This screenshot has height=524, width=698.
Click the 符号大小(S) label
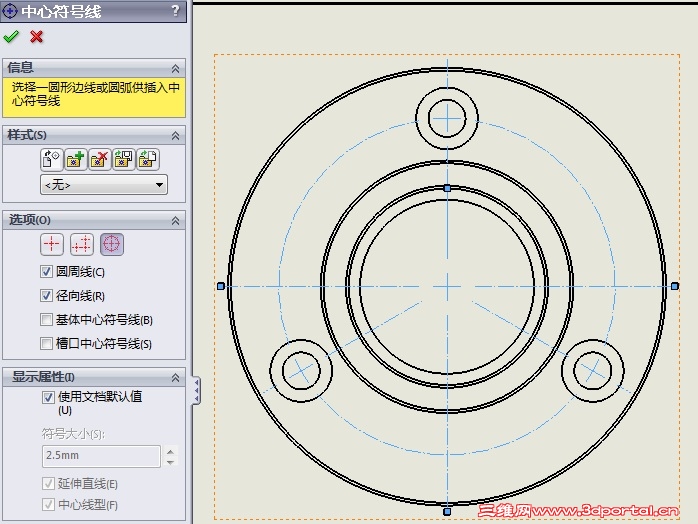coord(73,434)
